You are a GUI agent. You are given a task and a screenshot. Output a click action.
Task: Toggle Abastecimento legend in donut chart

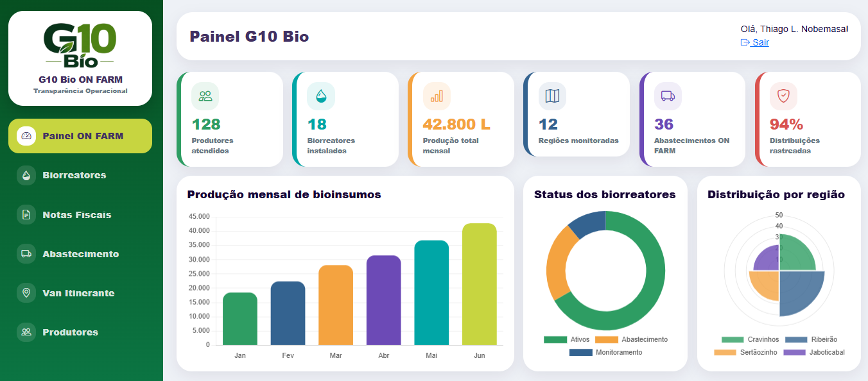tap(631, 339)
